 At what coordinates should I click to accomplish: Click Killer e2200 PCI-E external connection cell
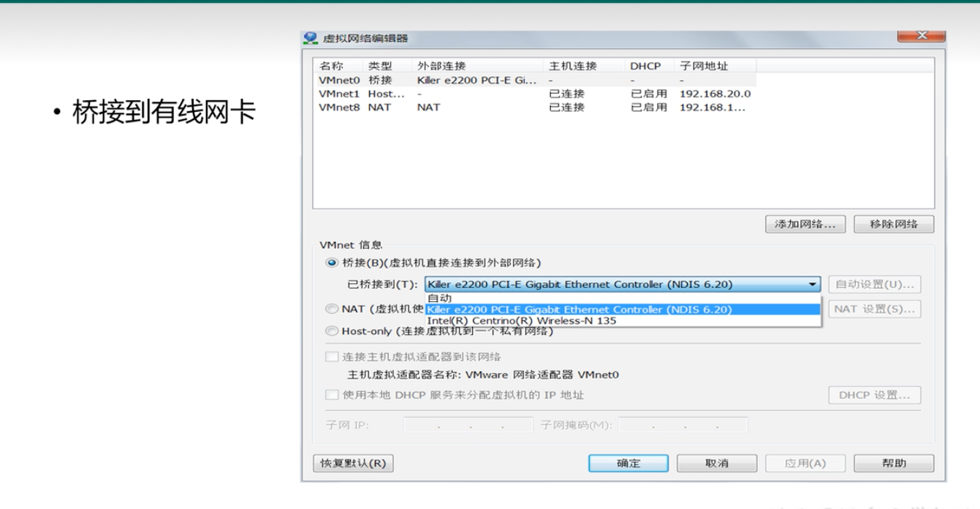[x=477, y=80]
